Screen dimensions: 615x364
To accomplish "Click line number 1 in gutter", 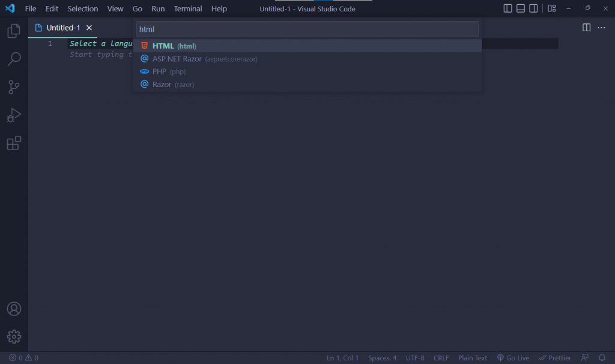I will [x=50, y=43].
